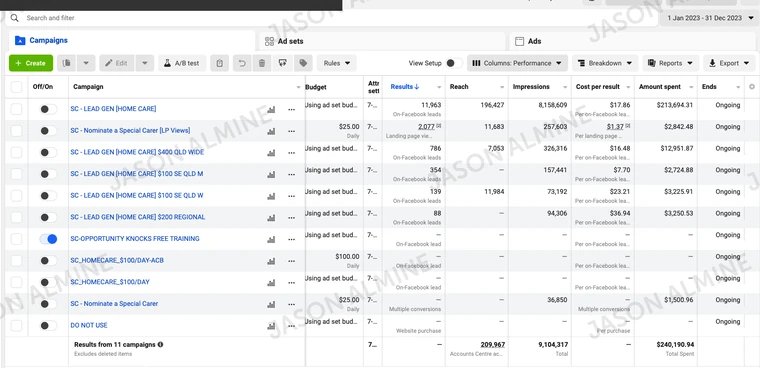The image size is (760, 368).
Task: Open charts icon for OPPORTUNITY KNOCKS campaign
Action: (271, 240)
